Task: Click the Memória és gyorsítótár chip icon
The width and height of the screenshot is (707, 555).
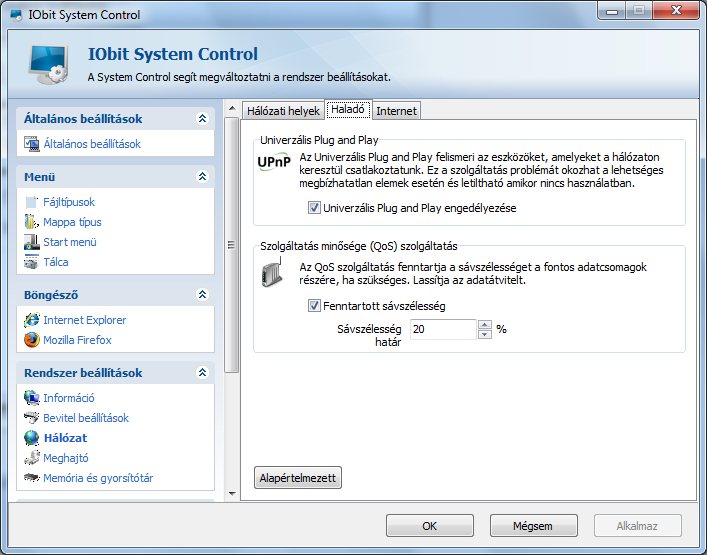Action: [32, 477]
